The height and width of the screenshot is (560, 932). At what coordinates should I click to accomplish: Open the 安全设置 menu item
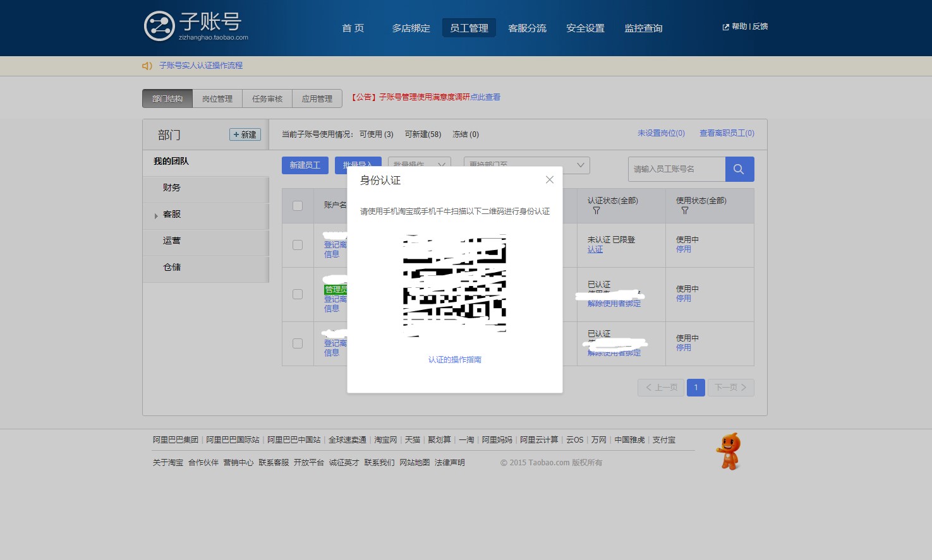[585, 28]
